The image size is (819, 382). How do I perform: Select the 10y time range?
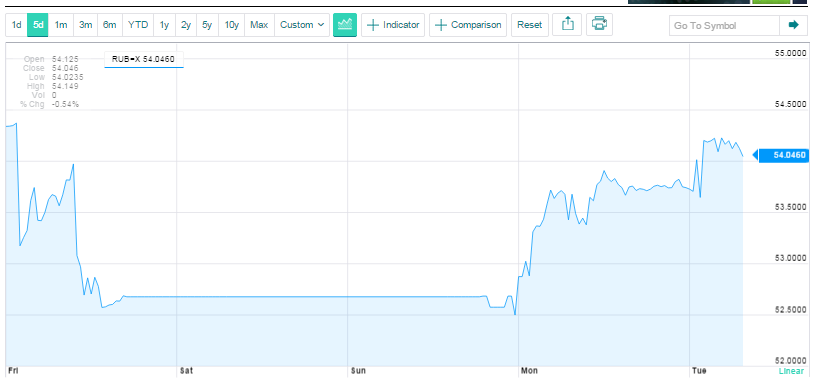coord(231,25)
